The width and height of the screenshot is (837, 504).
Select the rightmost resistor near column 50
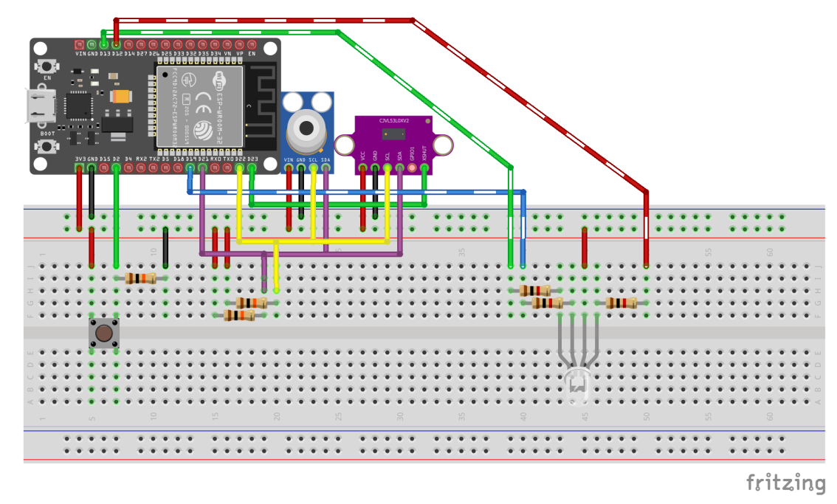pyautogui.click(x=621, y=303)
